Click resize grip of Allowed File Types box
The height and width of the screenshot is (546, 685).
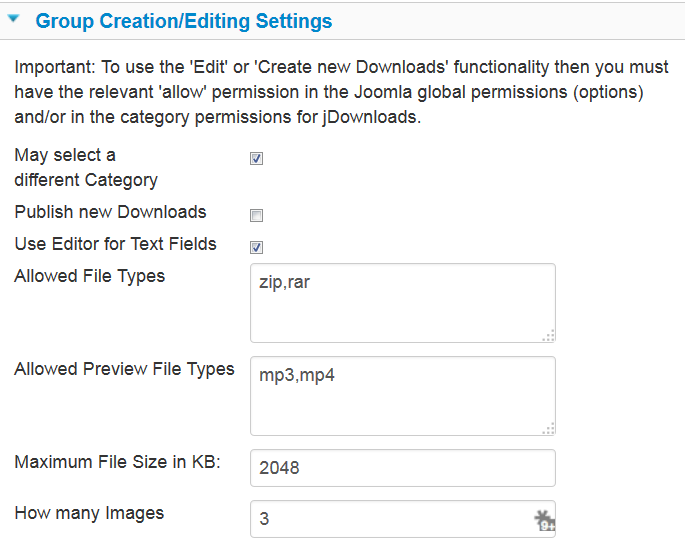pos(549,335)
